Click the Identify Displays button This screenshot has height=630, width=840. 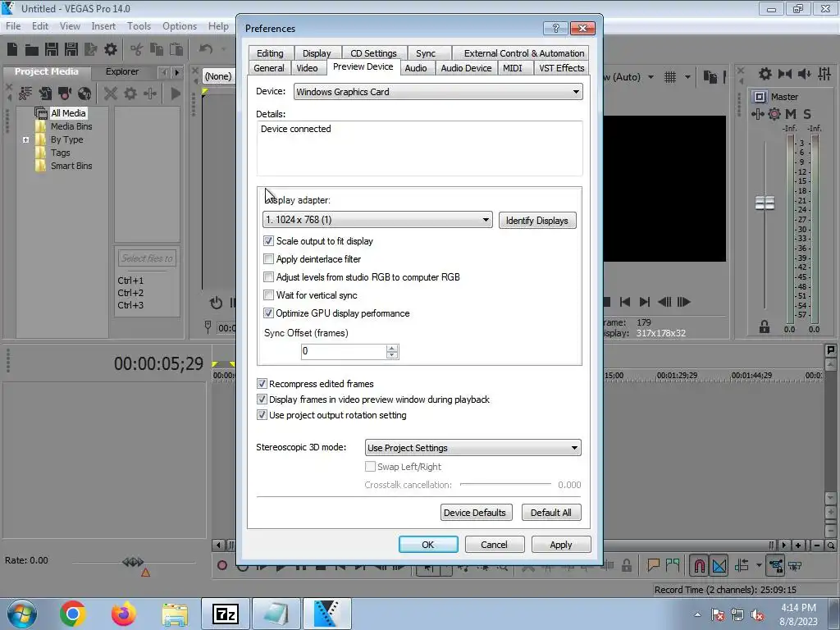536,220
